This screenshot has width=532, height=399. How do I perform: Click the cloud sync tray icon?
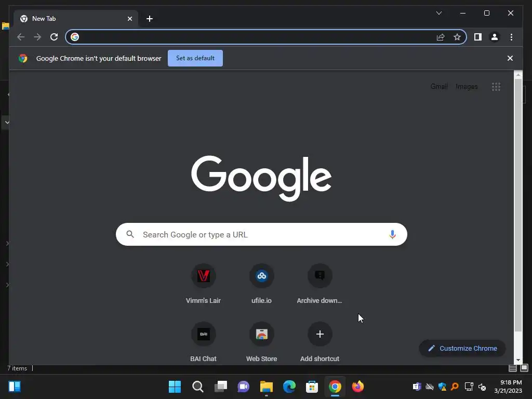coord(430,387)
